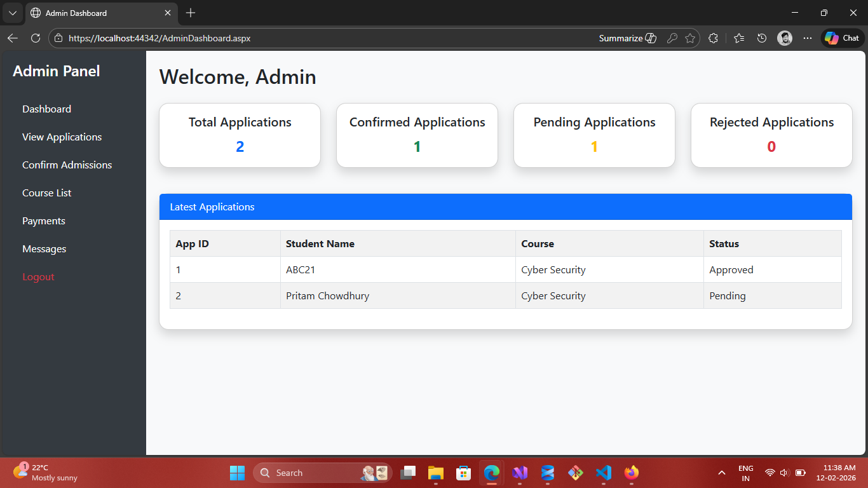
Task: Open the browser Extensions puzzle icon
Action: 713,38
